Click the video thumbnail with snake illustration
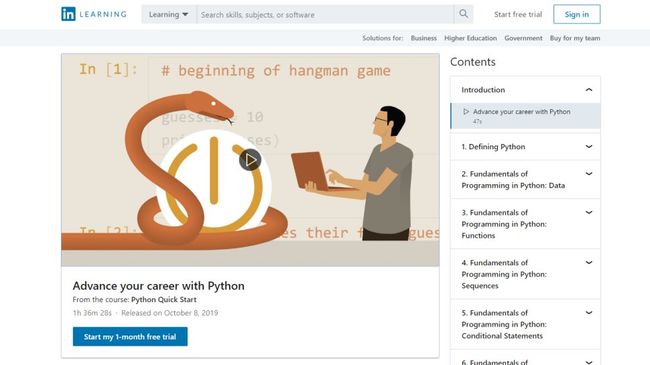The width and height of the screenshot is (650, 365). click(250, 160)
